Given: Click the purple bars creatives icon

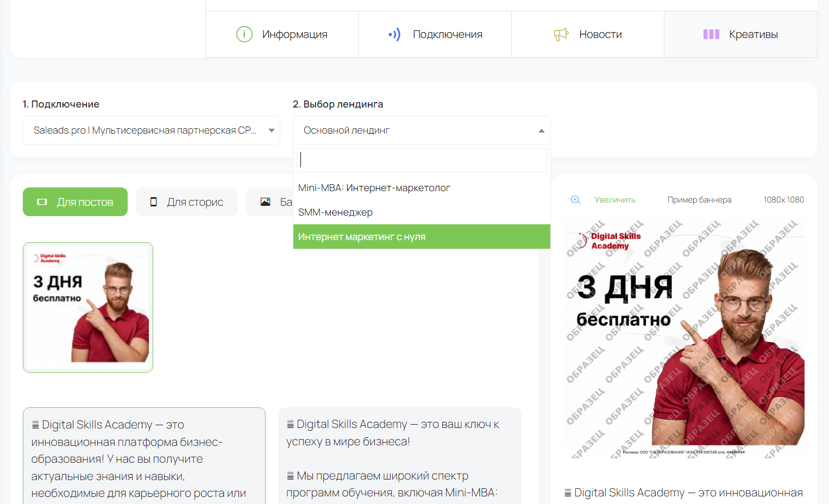Looking at the screenshot, I should pyautogui.click(x=711, y=34).
